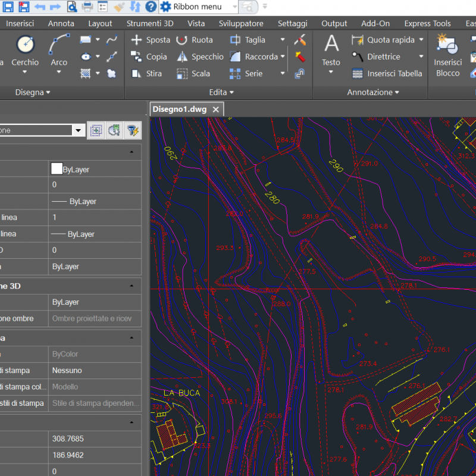476x476 pixels.
Task: Click the Stira stretch tool
Action: click(x=146, y=73)
